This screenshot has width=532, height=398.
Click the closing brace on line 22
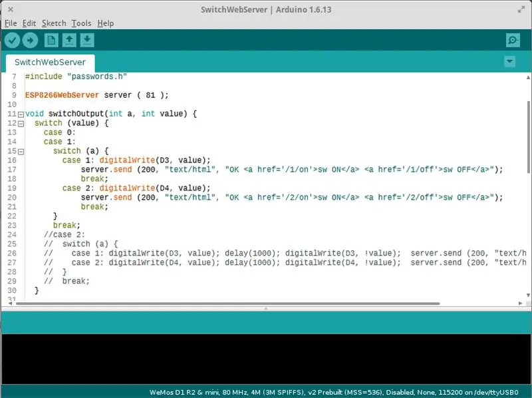[55, 216]
